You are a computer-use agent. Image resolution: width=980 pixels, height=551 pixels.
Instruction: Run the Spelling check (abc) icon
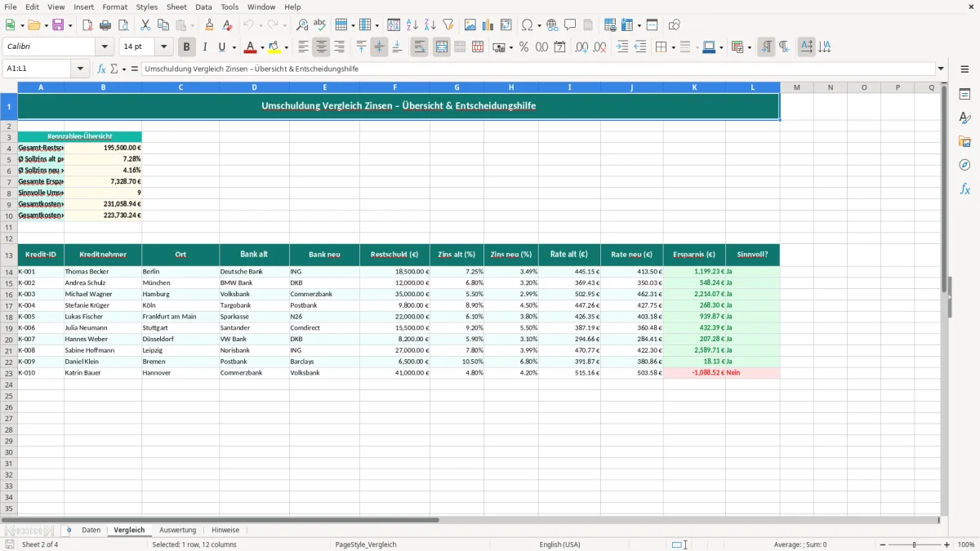320,25
